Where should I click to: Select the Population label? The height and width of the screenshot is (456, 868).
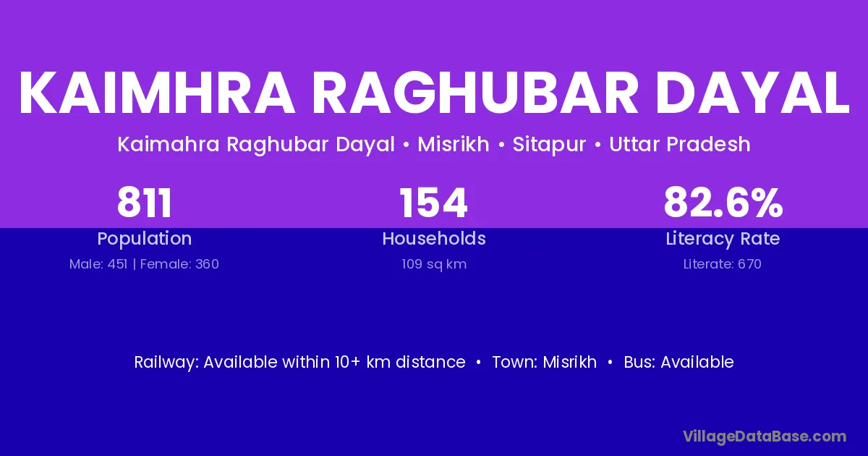145,239
